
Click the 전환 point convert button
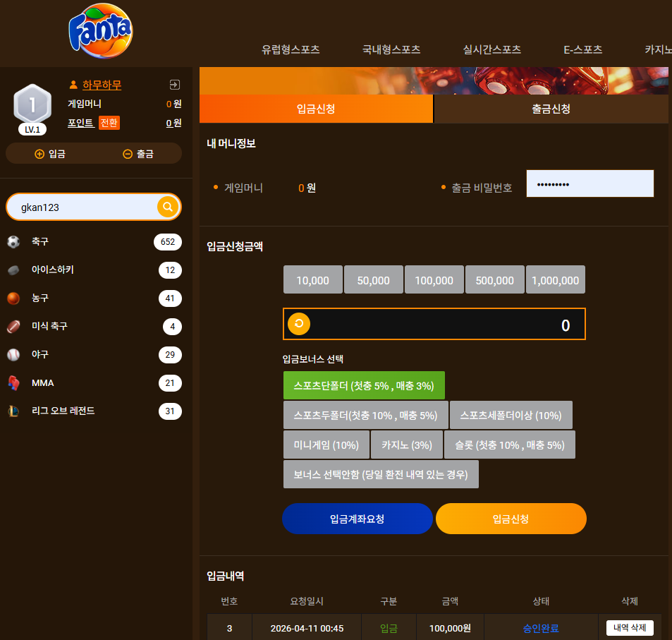tap(109, 123)
